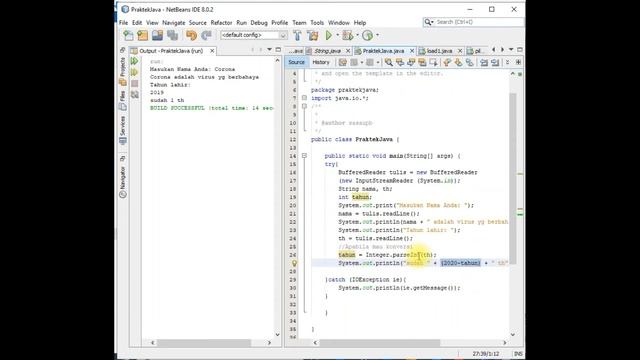Click the Profile Project toolbar icon
Screen dimensions: 640x360
[368, 36]
